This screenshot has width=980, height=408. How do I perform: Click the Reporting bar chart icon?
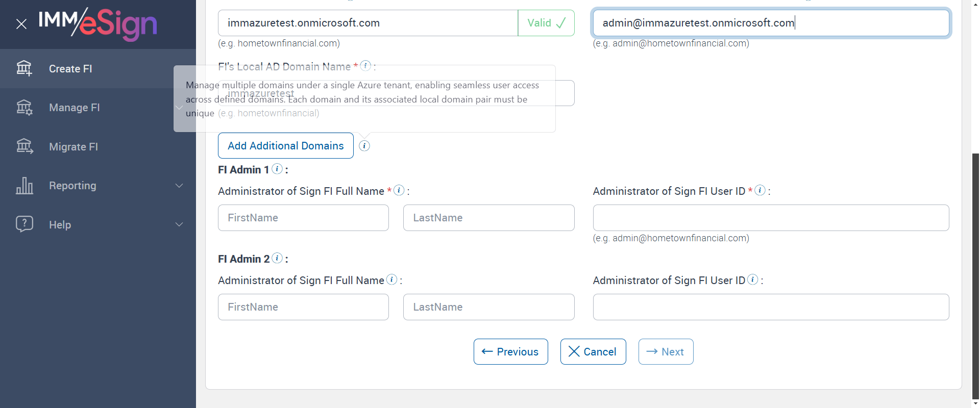coord(24,186)
